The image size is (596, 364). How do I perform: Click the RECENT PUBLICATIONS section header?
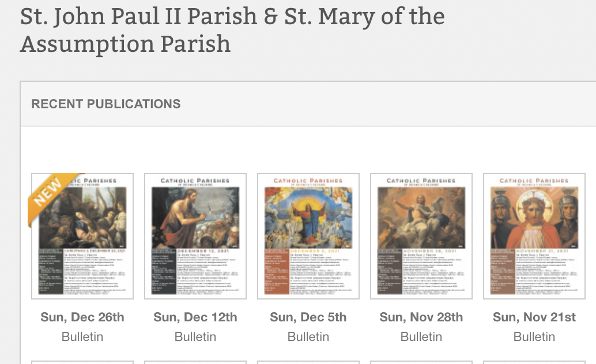[107, 104]
